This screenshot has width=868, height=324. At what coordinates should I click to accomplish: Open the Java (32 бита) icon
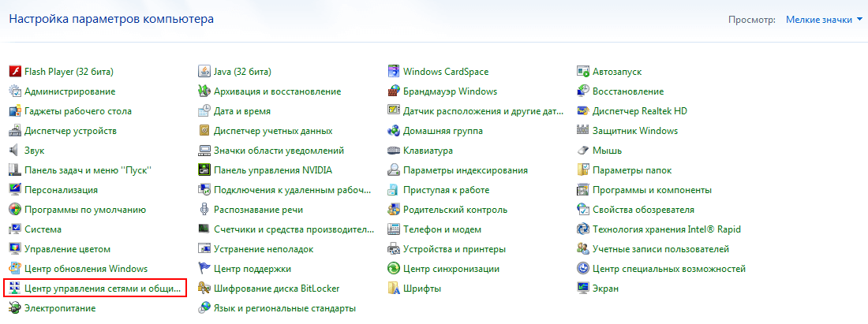tap(204, 71)
